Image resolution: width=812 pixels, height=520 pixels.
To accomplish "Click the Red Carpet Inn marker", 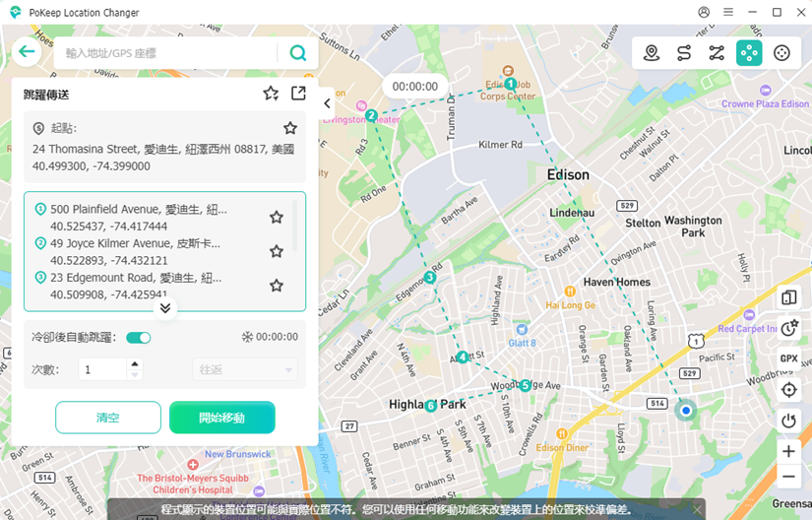I will (748, 315).
